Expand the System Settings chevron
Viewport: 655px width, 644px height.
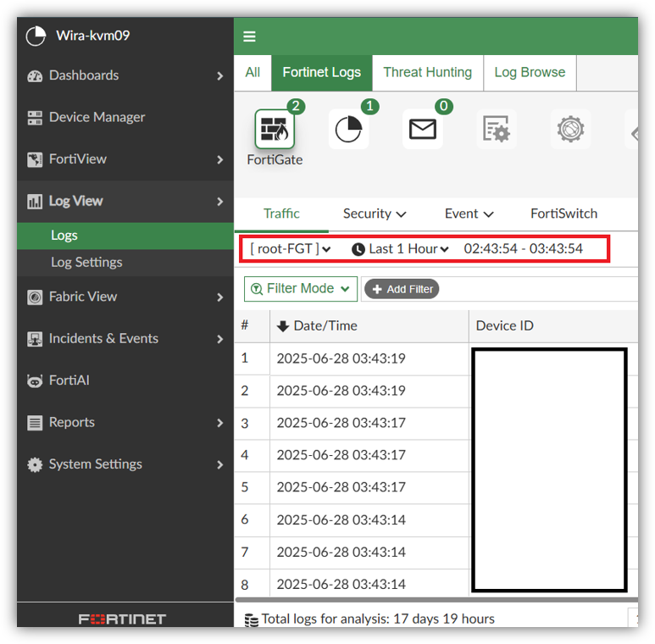coord(220,464)
